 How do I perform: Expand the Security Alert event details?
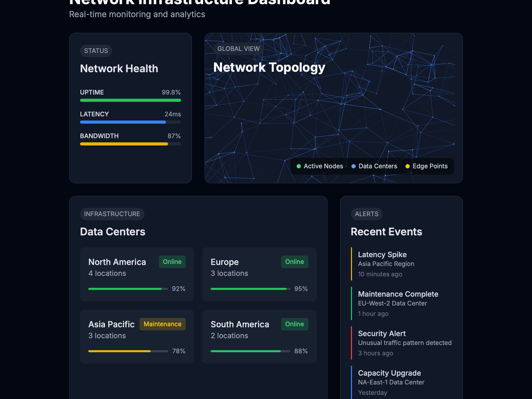381,333
